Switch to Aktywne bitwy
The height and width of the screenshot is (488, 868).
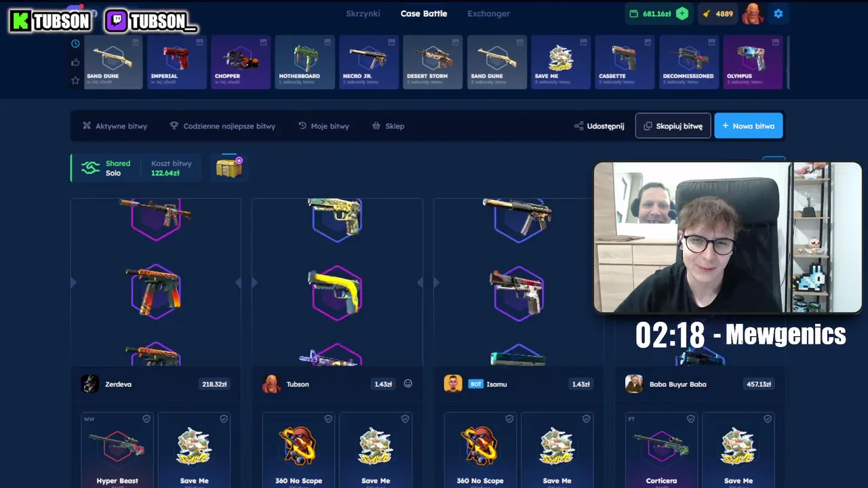click(x=115, y=126)
